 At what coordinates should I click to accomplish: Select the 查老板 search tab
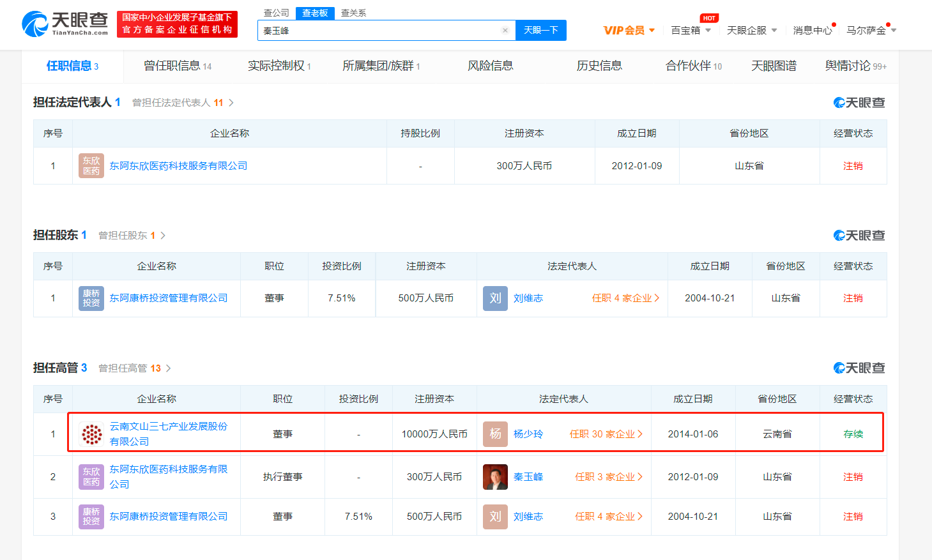pyautogui.click(x=315, y=13)
